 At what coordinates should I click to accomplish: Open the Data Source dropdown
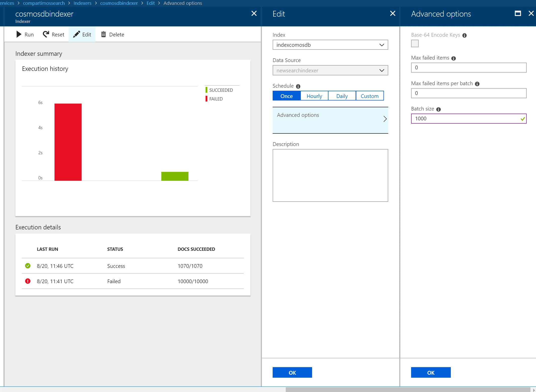click(330, 70)
